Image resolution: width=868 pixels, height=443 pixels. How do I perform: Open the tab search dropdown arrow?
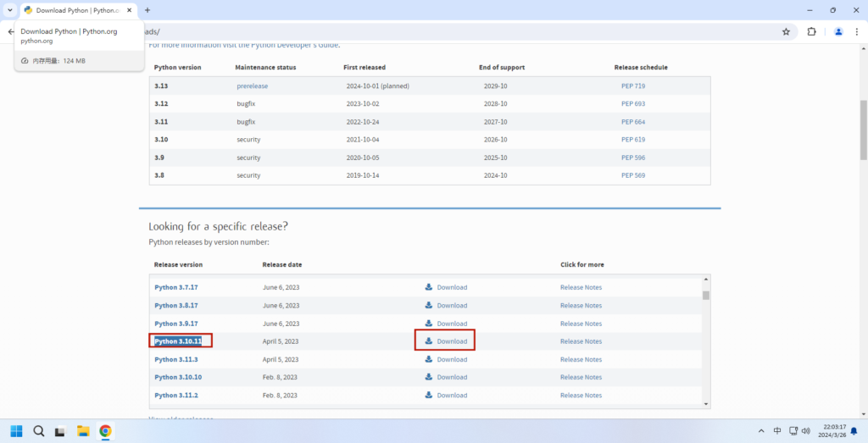click(10, 10)
